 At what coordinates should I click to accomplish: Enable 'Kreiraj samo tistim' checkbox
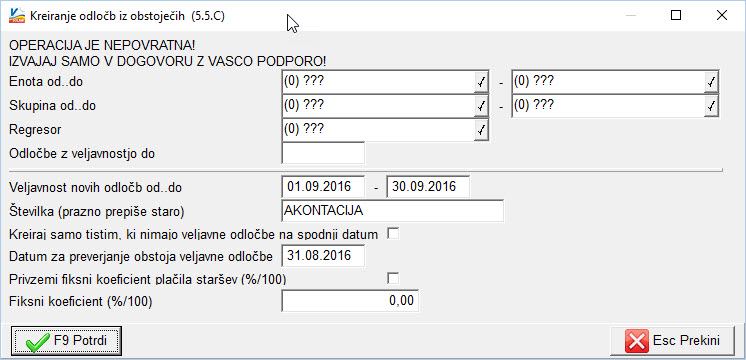(x=393, y=234)
